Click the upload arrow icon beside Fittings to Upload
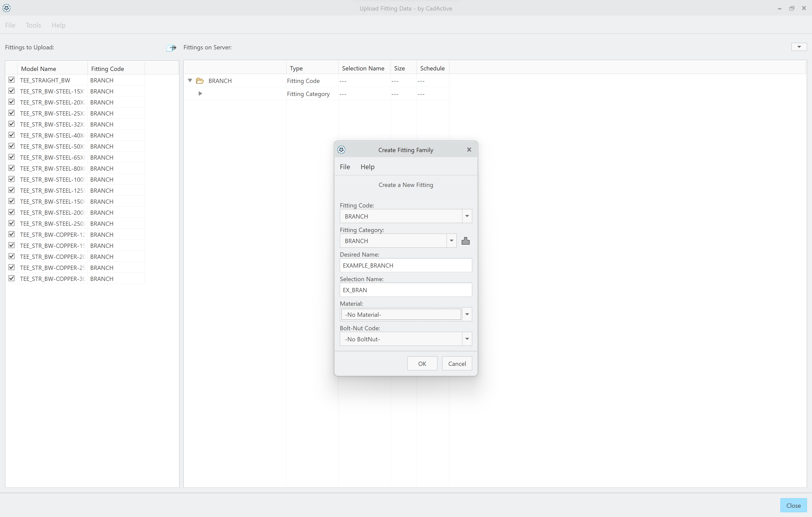The height and width of the screenshot is (517, 812). [172, 48]
